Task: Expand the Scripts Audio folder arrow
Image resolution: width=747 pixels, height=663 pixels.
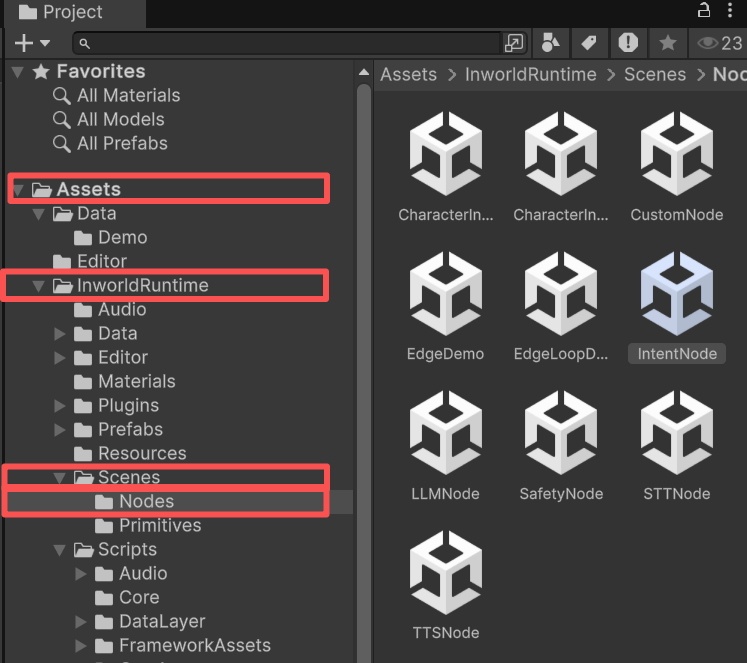Action: [81, 573]
